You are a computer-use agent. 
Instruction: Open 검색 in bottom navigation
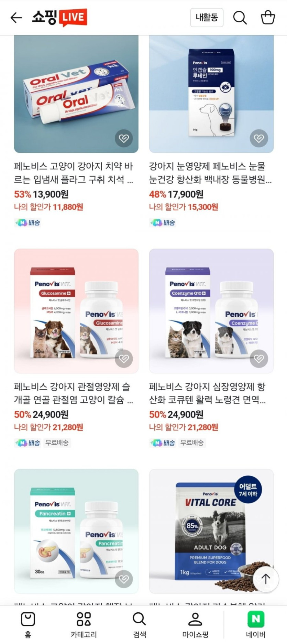pos(140,624)
